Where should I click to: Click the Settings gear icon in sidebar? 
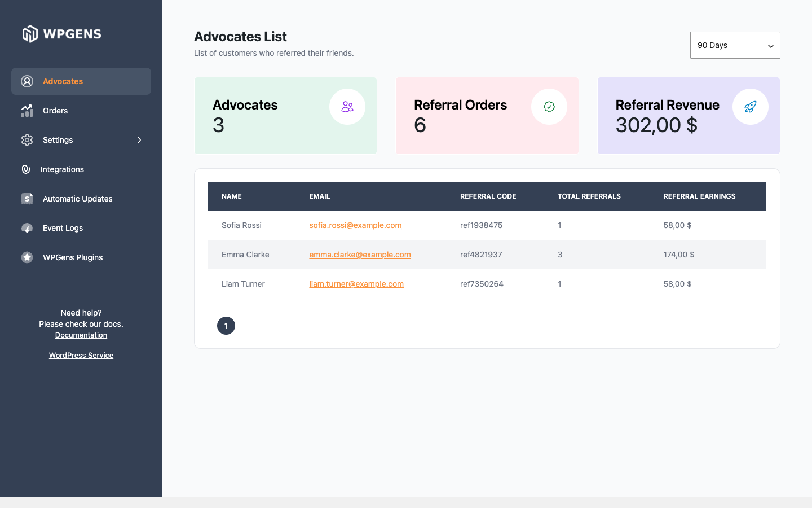27,140
